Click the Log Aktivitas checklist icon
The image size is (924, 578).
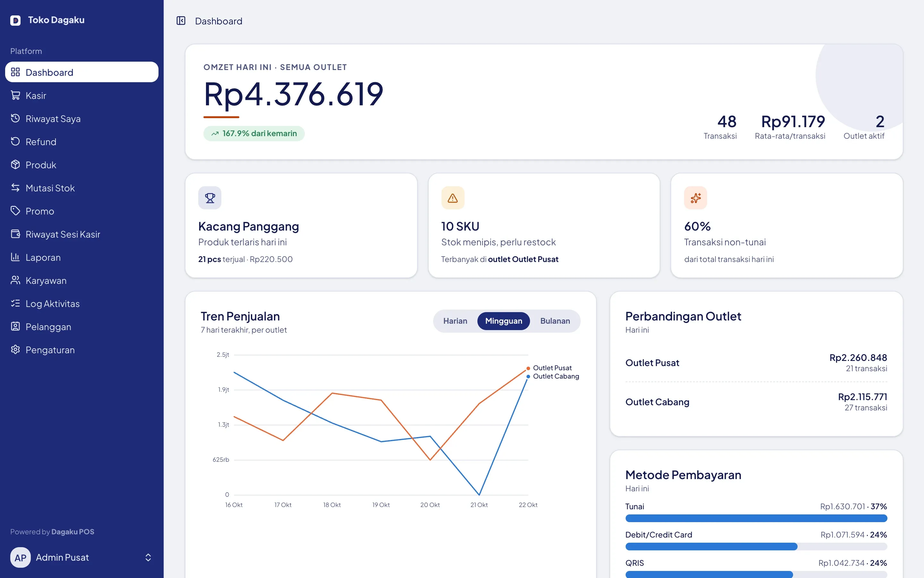pyautogui.click(x=15, y=303)
